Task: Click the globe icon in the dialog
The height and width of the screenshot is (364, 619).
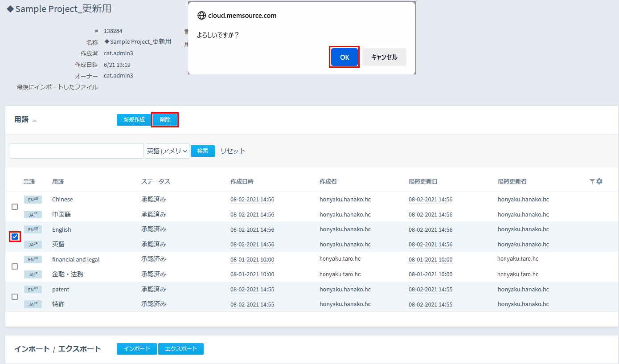Action: (x=201, y=16)
